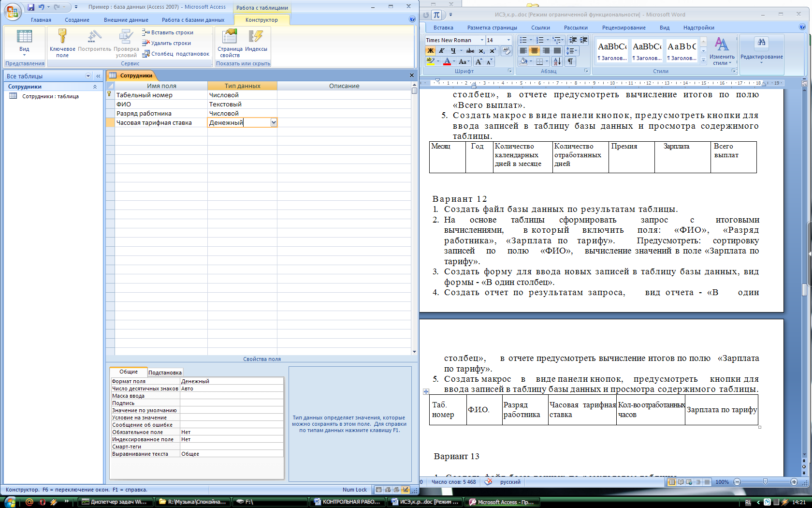Toggle center alignment in Word
Screen dimensions: 812x508
coord(535,51)
